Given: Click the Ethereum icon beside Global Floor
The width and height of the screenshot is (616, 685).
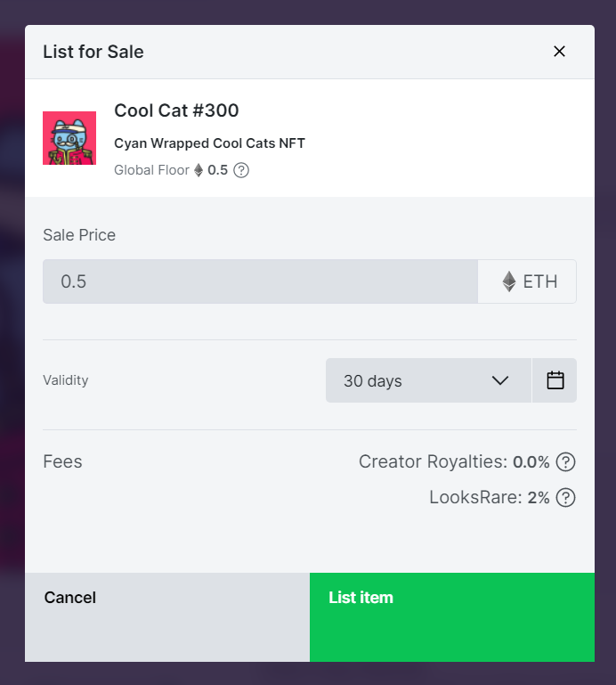Looking at the screenshot, I should (x=199, y=170).
